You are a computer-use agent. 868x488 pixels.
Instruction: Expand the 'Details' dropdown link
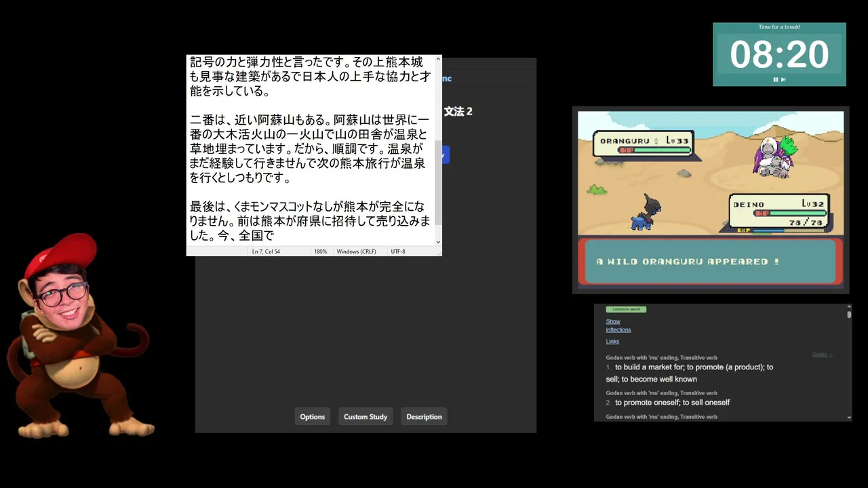tap(822, 354)
